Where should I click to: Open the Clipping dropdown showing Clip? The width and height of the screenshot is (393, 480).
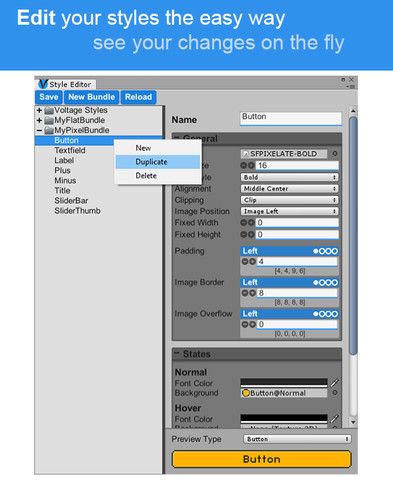point(289,200)
